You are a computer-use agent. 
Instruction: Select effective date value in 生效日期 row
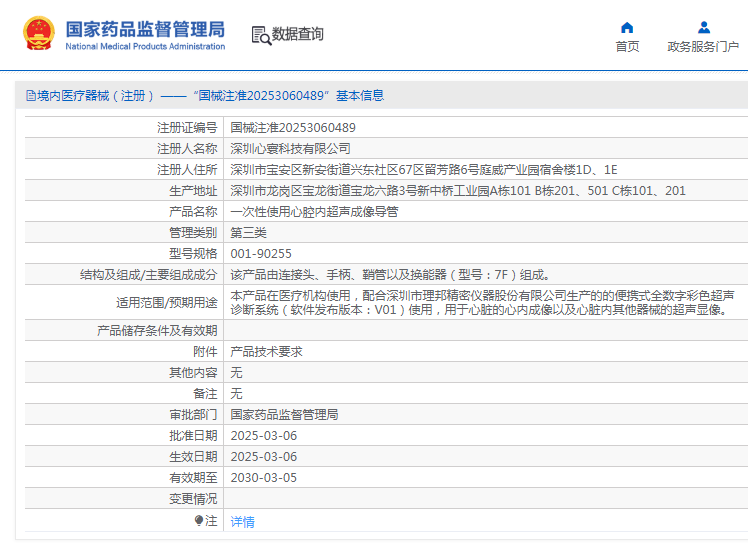[x=264, y=456]
